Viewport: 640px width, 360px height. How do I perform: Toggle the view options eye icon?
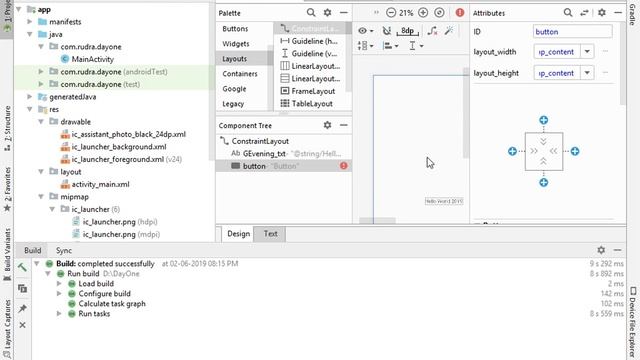(365, 31)
